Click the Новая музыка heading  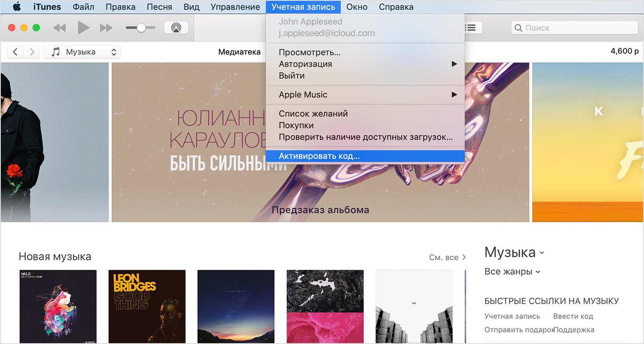(x=55, y=257)
